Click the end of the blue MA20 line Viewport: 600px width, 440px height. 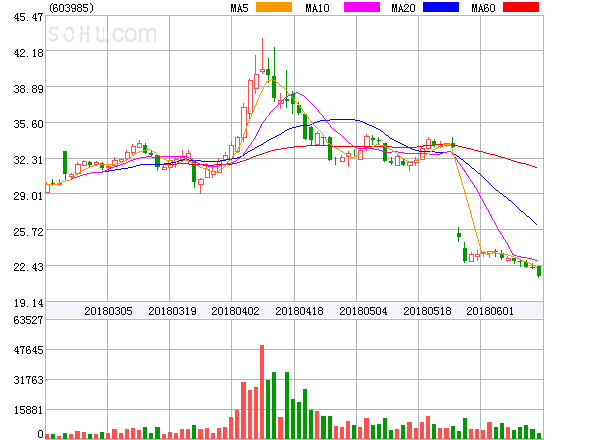pos(536,225)
